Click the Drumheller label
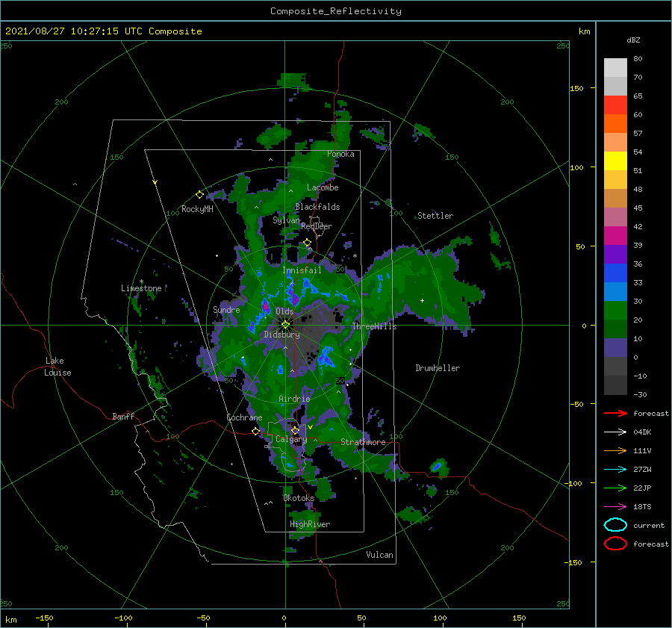Screen dimensions: 672x628 pos(438,368)
